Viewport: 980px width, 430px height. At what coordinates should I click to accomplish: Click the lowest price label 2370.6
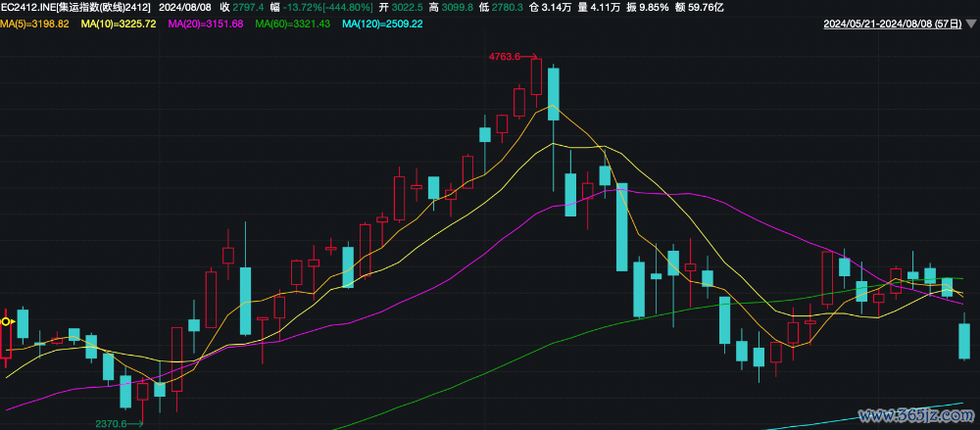(112, 423)
